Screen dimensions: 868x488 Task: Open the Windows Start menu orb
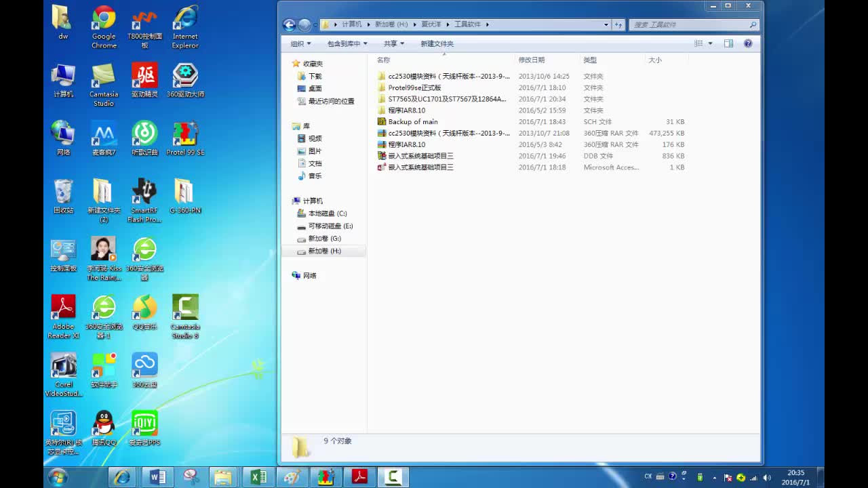click(57, 477)
